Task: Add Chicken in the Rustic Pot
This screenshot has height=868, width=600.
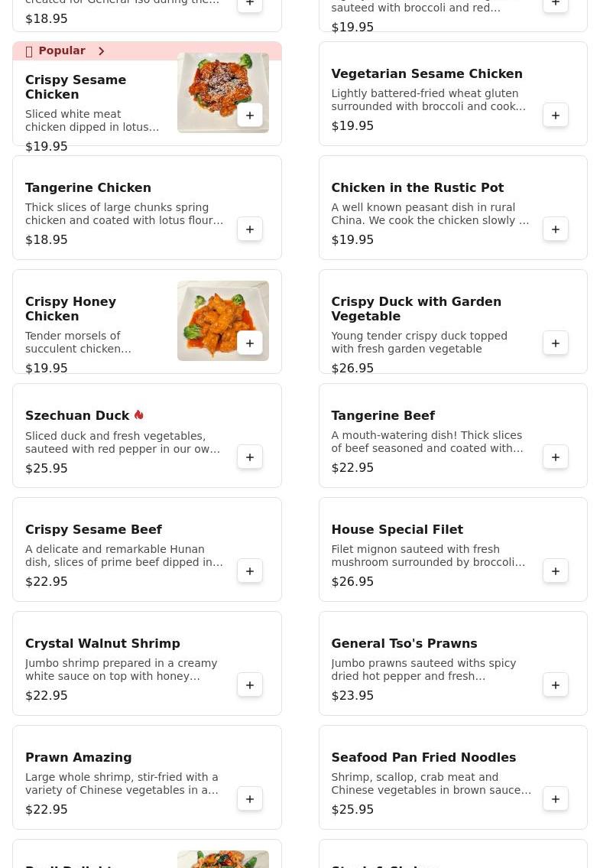Action: 555,229
